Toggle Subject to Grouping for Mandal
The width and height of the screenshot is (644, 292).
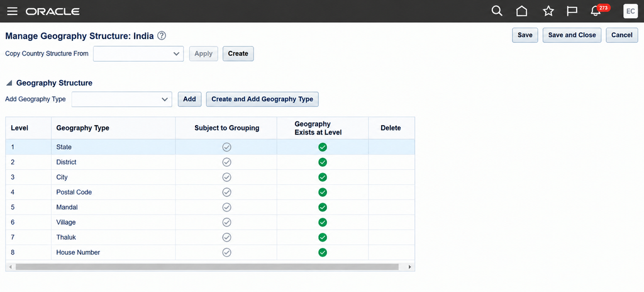226,207
